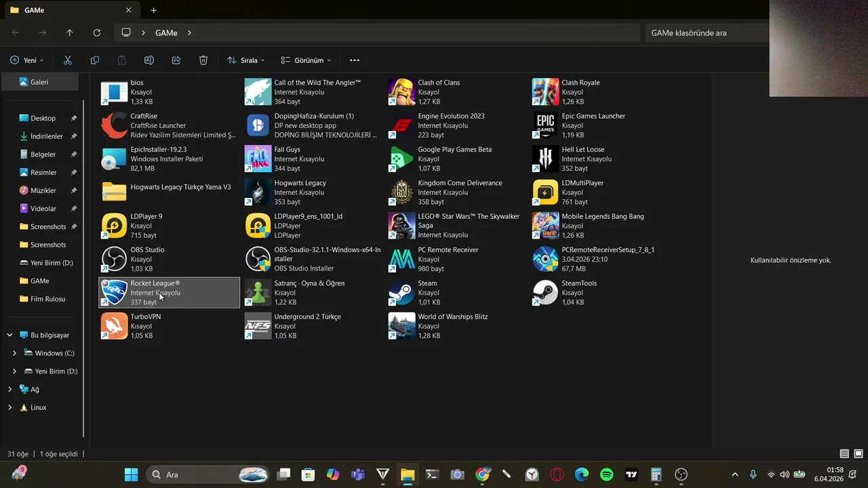Select the Fall Guys icon
This screenshot has height=488, width=868.
point(258,159)
